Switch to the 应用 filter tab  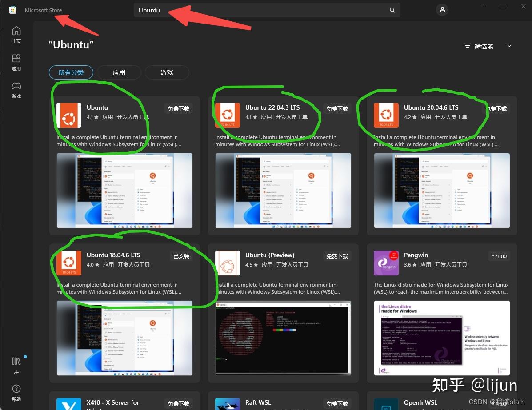119,72
